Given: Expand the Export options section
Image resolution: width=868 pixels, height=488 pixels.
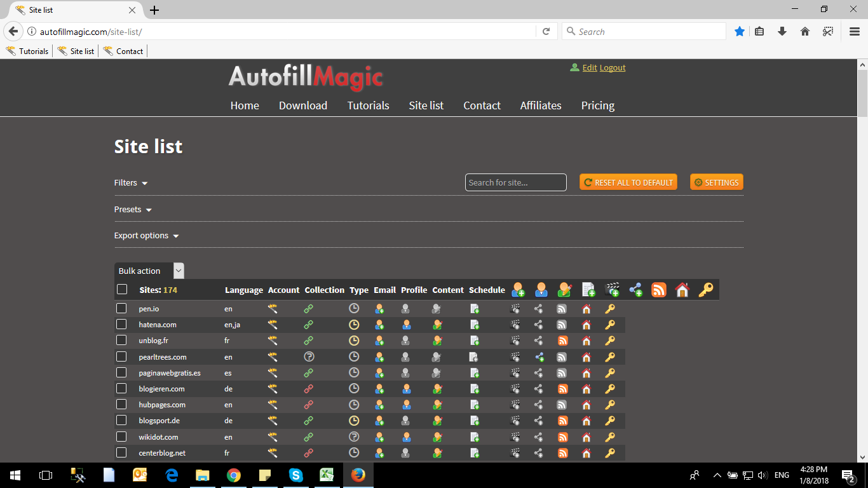Looking at the screenshot, I should [147, 236].
